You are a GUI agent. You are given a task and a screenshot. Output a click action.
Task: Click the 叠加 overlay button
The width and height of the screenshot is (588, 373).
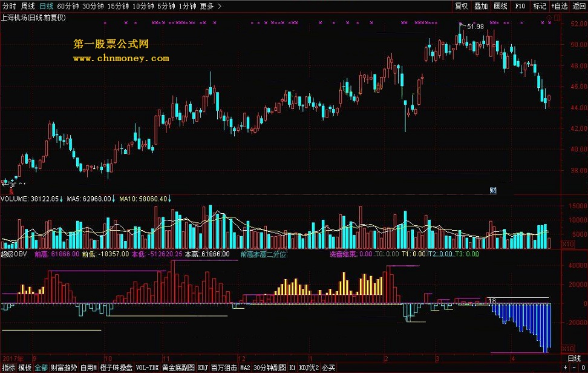click(x=481, y=6)
